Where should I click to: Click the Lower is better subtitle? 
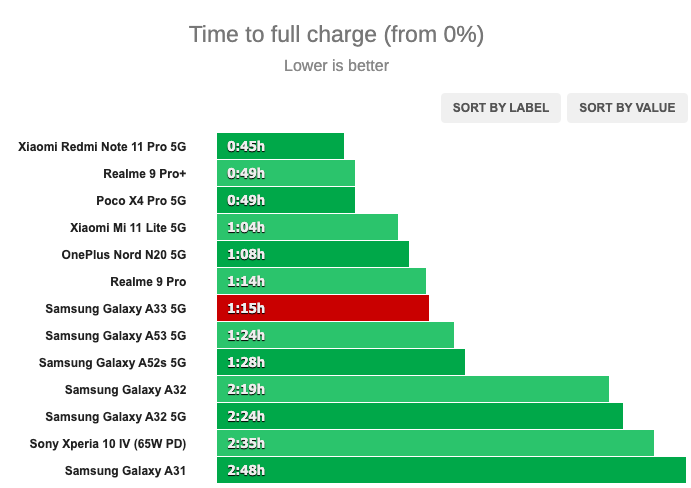point(336,66)
